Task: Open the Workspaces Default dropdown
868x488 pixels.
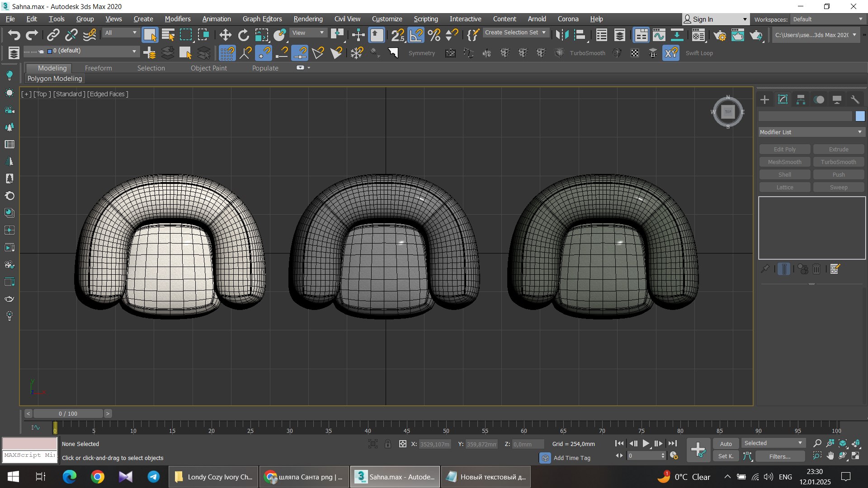Action: click(x=828, y=19)
